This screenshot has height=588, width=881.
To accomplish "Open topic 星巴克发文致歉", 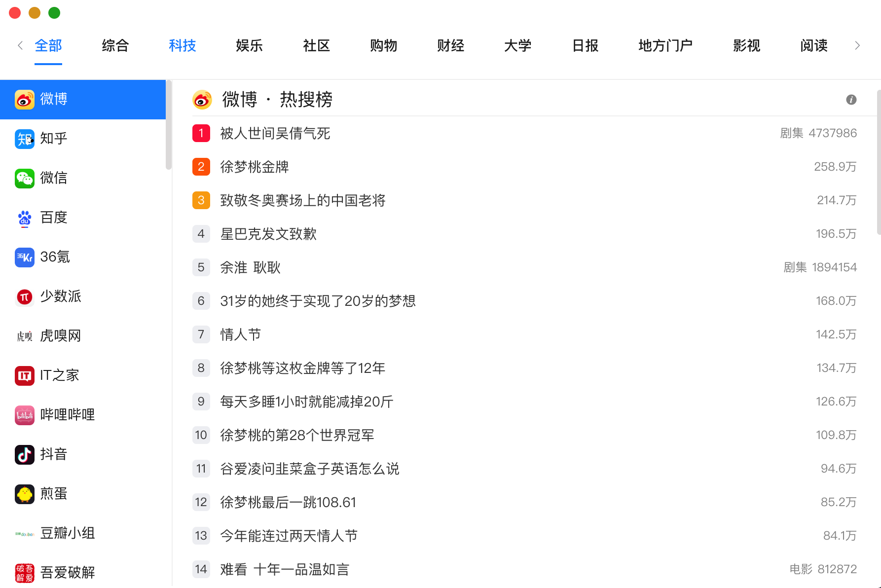I will 268,234.
